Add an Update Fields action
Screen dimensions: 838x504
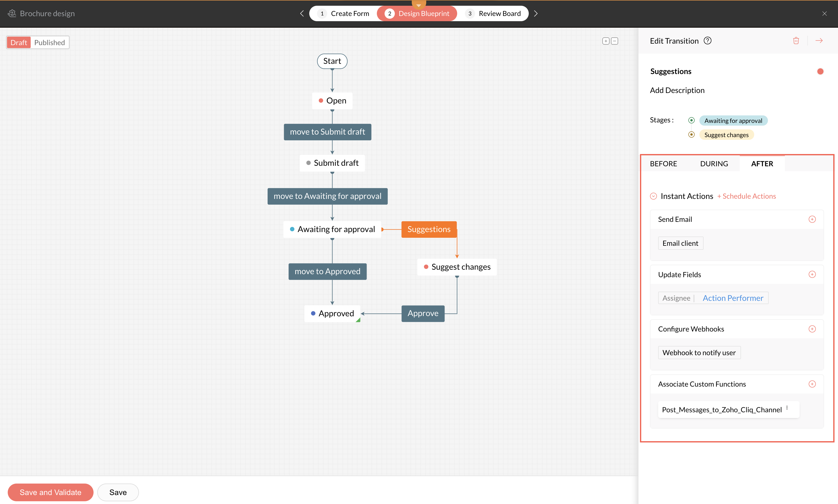[x=812, y=274]
